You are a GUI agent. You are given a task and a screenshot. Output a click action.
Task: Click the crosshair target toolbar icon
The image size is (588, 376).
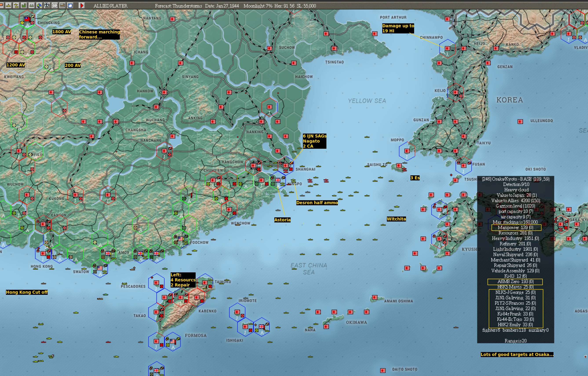coord(47,5)
